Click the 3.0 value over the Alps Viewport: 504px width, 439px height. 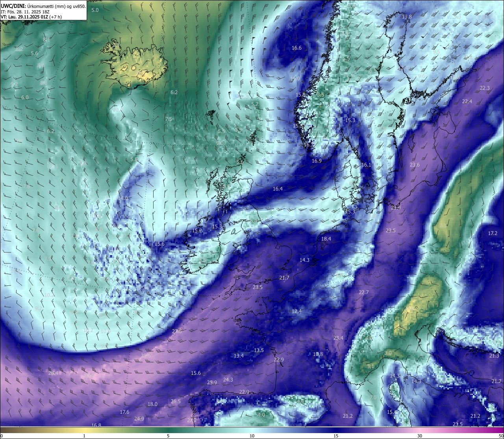[x=388, y=353]
